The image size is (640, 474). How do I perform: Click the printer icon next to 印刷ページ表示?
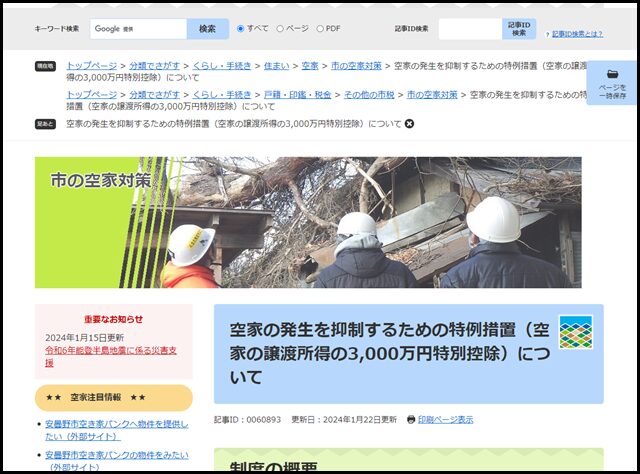pos(411,420)
